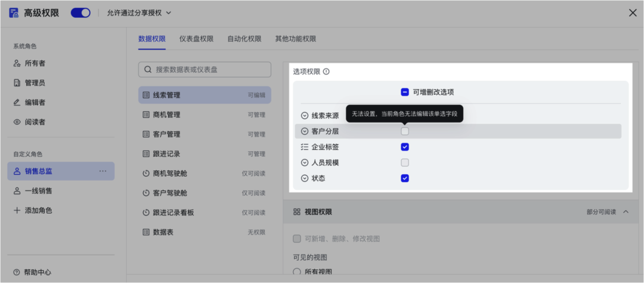Select the 跟进记录看板 dashboard

point(205,213)
